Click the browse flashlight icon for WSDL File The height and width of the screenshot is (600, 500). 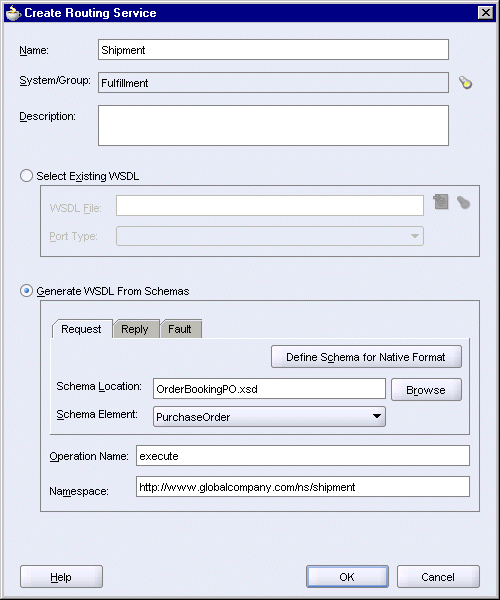coord(463,202)
